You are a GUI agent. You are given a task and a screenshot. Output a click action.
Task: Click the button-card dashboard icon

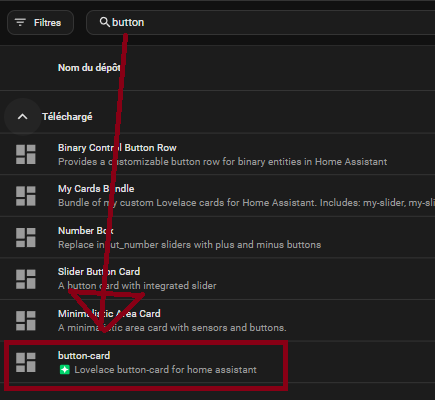[26, 362]
